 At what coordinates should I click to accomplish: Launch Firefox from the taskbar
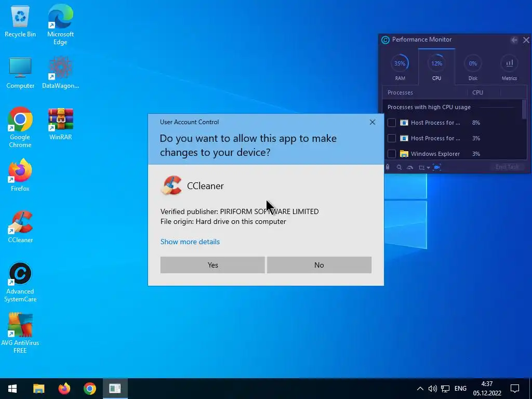(64, 389)
